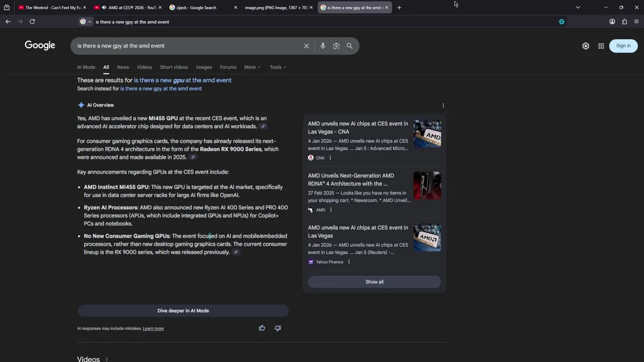Click the address bar text
The image size is (644, 362).
click(x=132, y=22)
